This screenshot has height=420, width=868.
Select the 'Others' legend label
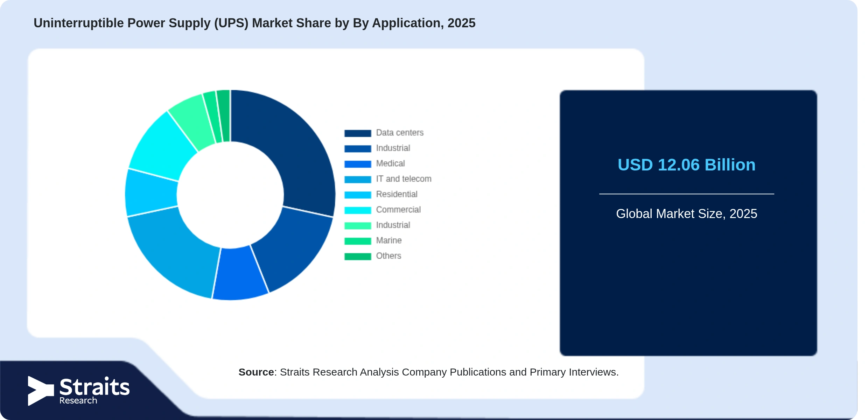pos(388,256)
